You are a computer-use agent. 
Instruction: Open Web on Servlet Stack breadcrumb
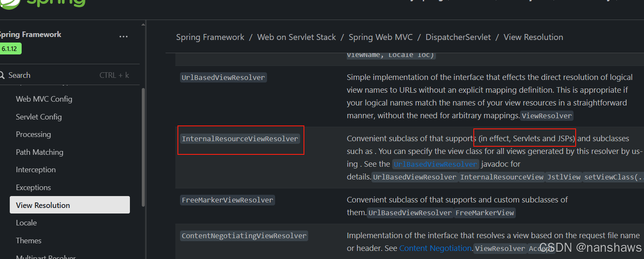pyautogui.click(x=296, y=37)
